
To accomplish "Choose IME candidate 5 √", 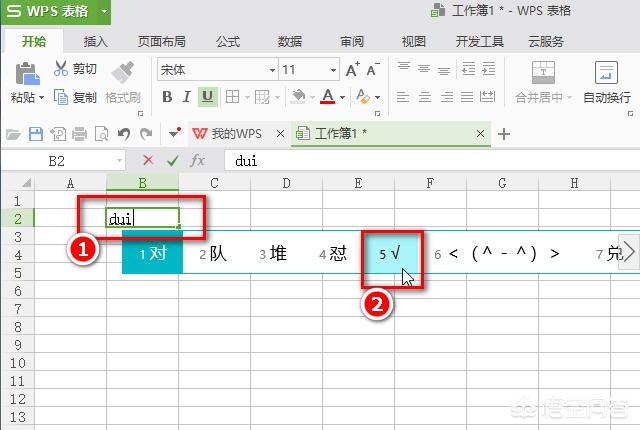I will (390, 254).
